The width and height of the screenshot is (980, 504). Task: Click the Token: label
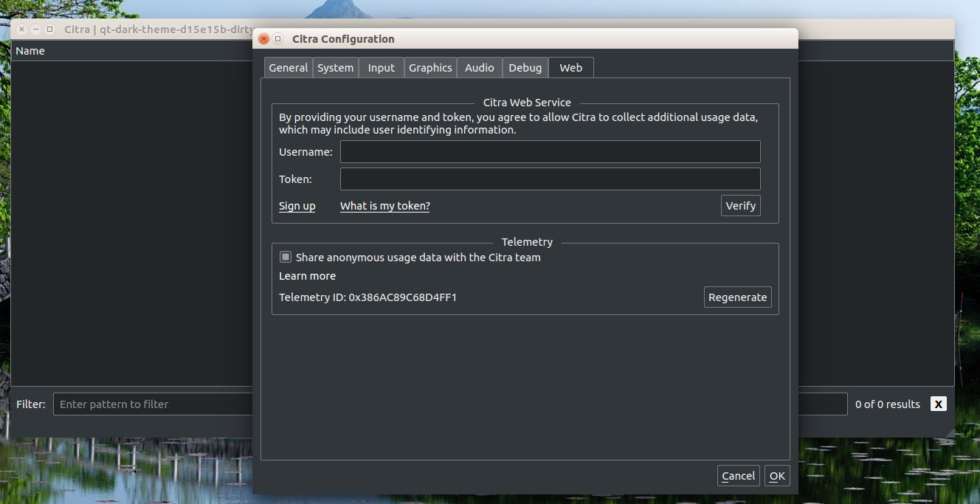(x=295, y=179)
